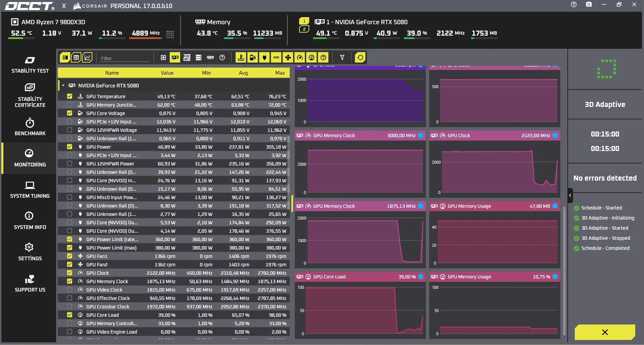Click the OCCT logo in the title bar

[30, 6]
